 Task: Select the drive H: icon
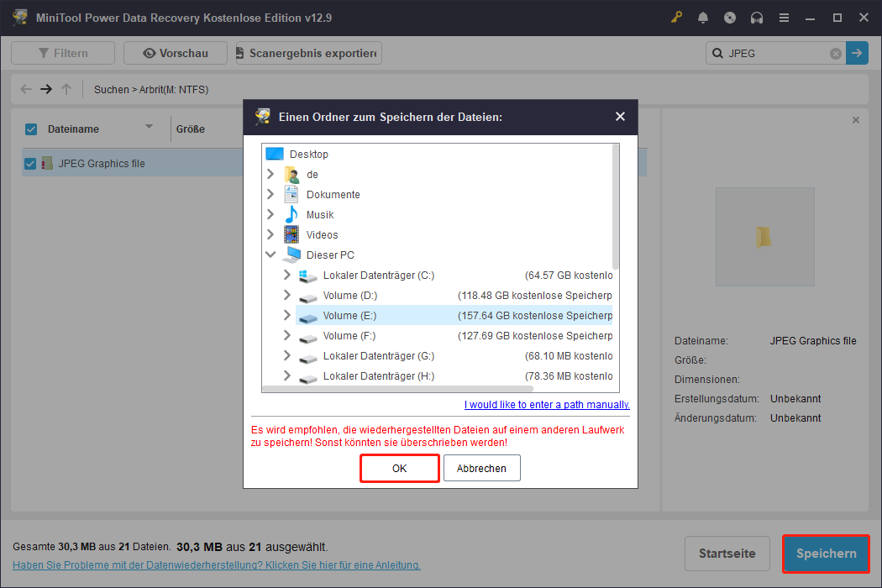coord(307,378)
